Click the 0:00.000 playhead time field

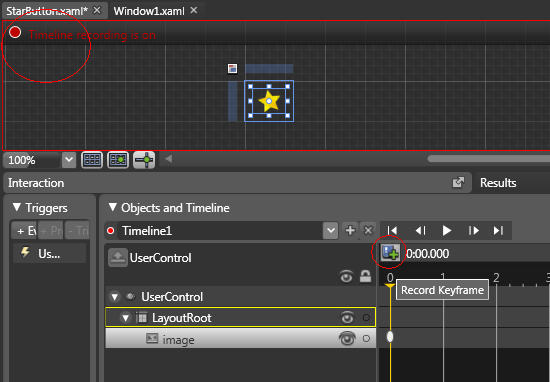click(x=428, y=254)
